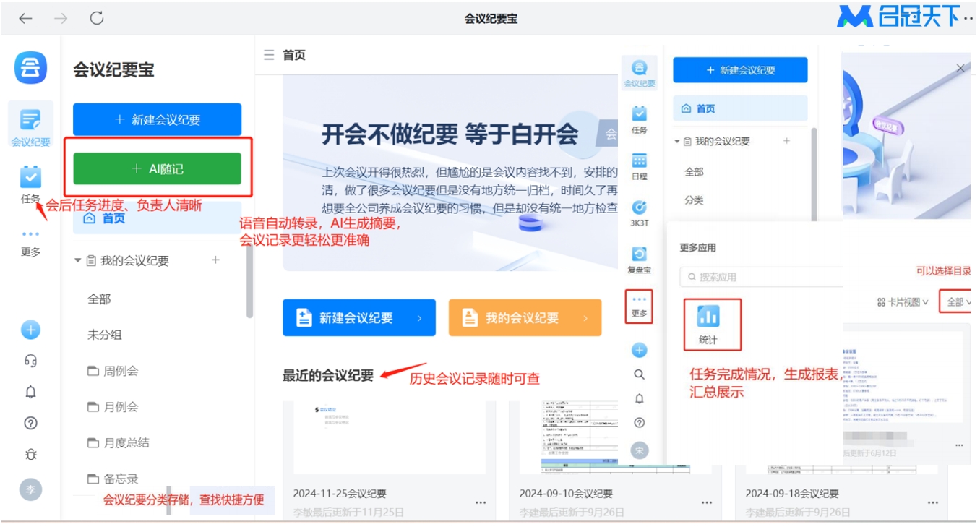Open customer support headset icon
The image size is (980, 527).
pyautogui.click(x=30, y=361)
